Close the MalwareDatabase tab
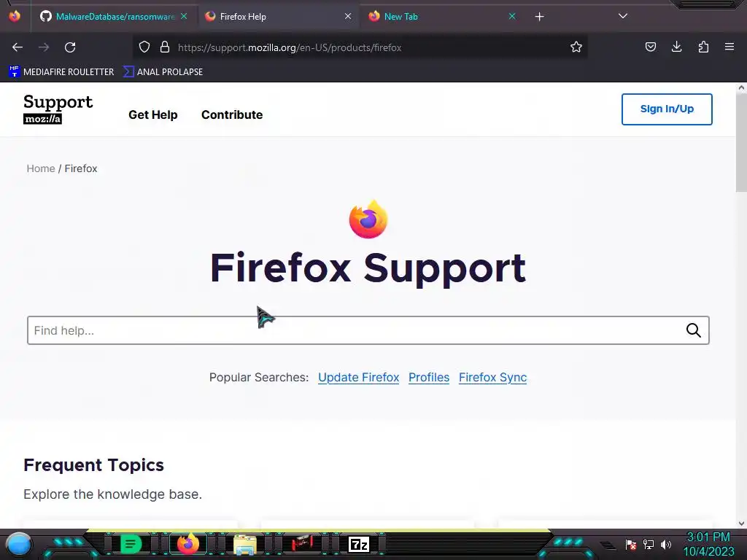The width and height of the screenshot is (747, 560). tap(184, 16)
